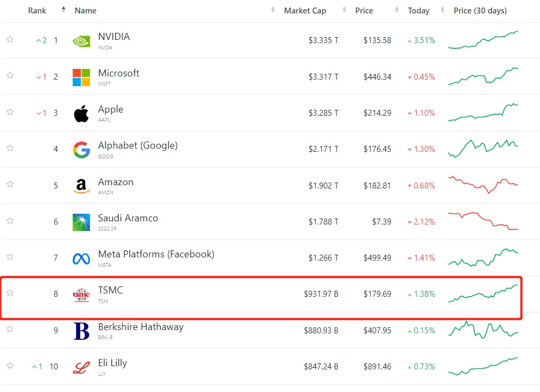The height and width of the screenshot is (392, 540).
Task: Click the TSMC 30-day price chart
Action: click(x=483, y=293)
